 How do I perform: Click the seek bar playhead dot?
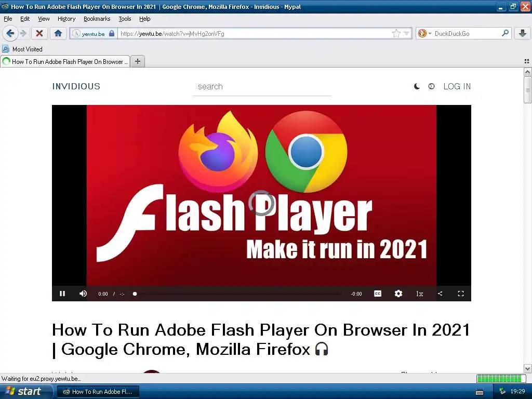(x=135, y=294)
